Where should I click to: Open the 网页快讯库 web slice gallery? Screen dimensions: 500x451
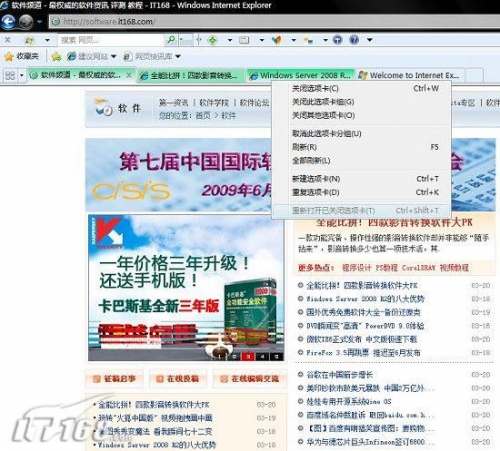pyautogui.click(x=152, y=56)
